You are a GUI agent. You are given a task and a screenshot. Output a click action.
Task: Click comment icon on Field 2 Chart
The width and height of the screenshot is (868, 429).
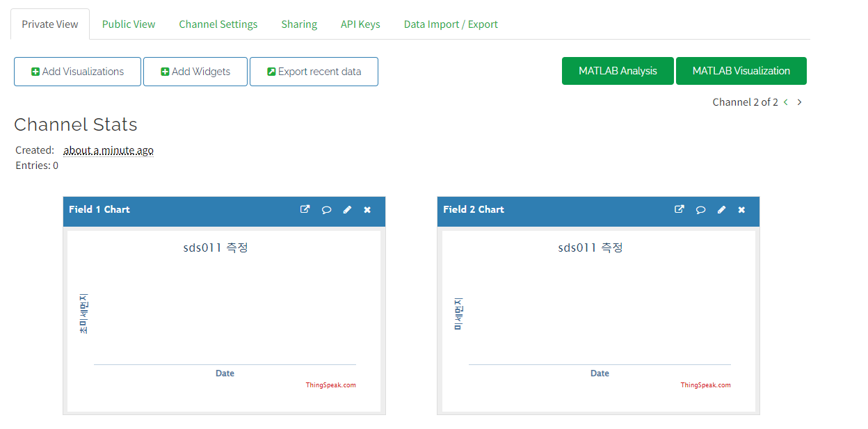[701, 210]
